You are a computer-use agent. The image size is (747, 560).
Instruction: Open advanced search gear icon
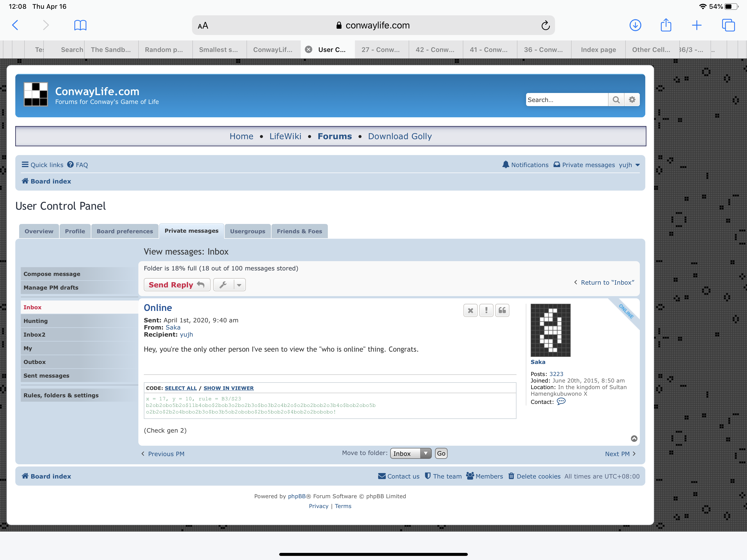click(x=632, y=100)
